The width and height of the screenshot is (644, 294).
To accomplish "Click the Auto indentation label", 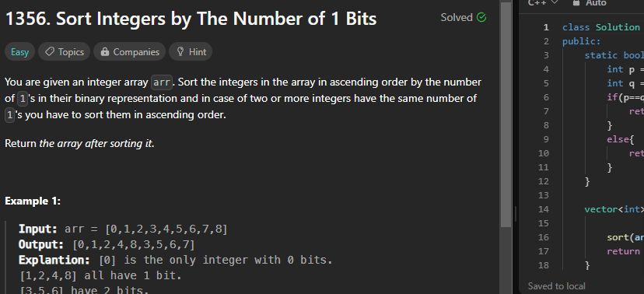I will point(596,3).
